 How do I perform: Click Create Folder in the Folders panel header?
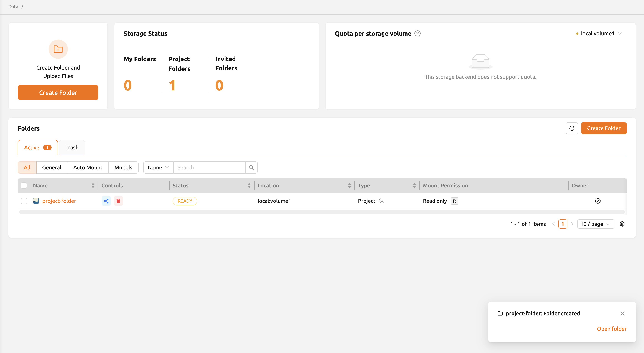point(603,128)
